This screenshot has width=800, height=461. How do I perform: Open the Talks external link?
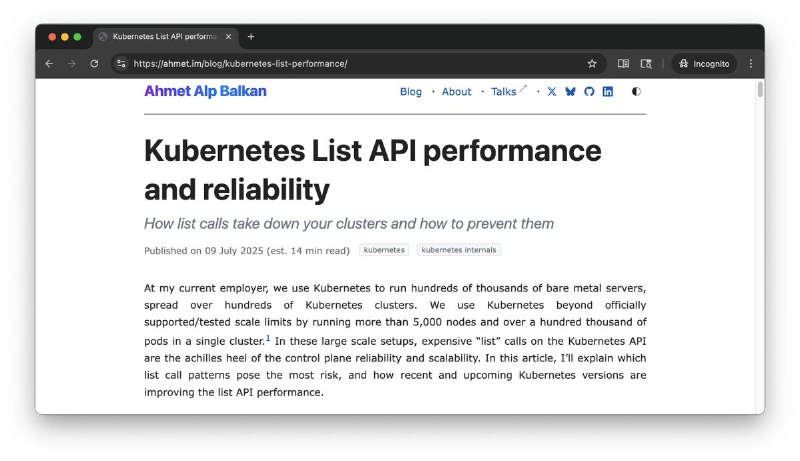click(x=507, y=91)
